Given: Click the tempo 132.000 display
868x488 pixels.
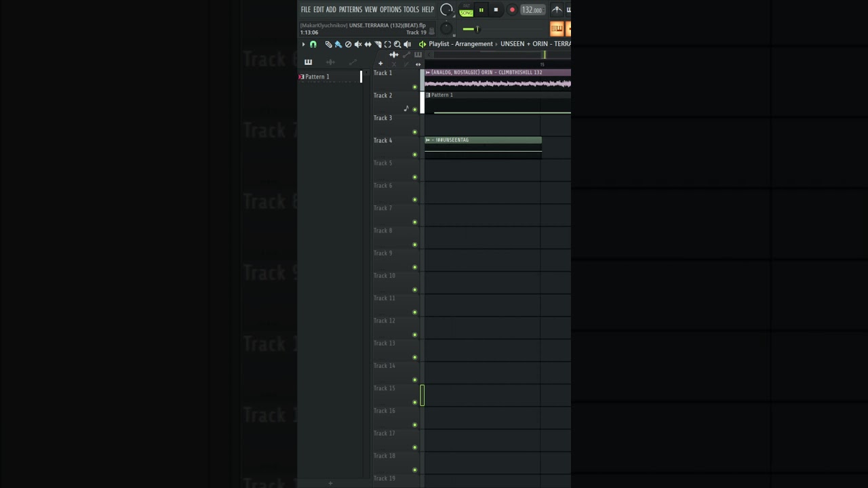Looking at the screenshot, I should pyautogui.click(x=532, y=9).
